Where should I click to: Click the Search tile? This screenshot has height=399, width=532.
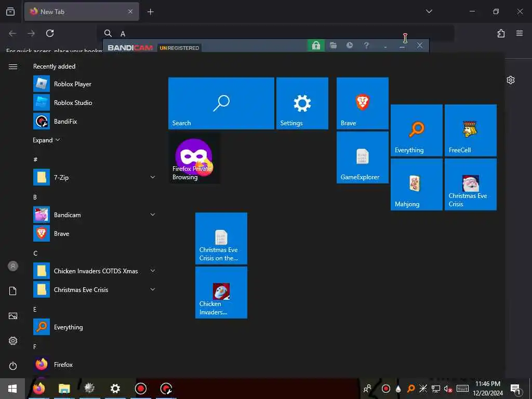(x=221, y=103)
